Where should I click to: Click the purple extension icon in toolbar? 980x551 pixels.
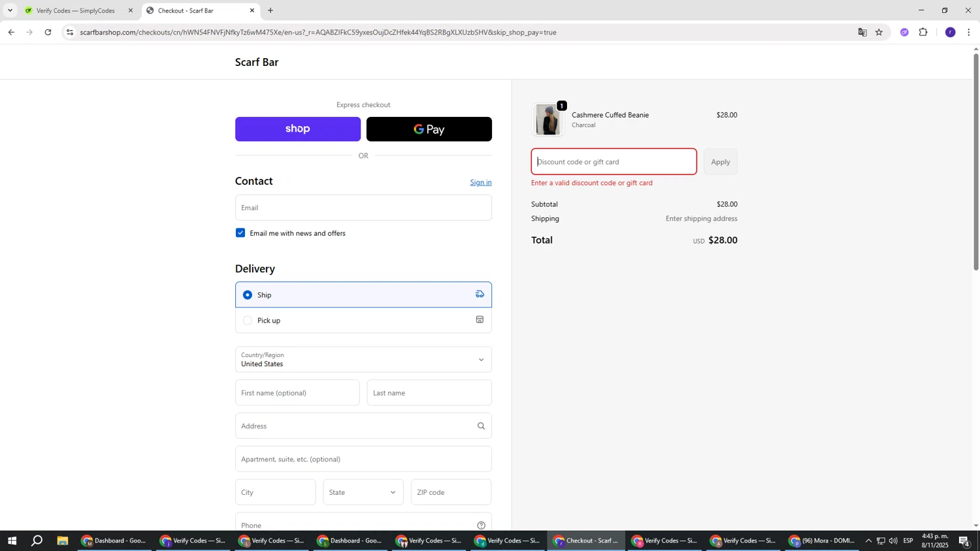click(x=904, y=32)
